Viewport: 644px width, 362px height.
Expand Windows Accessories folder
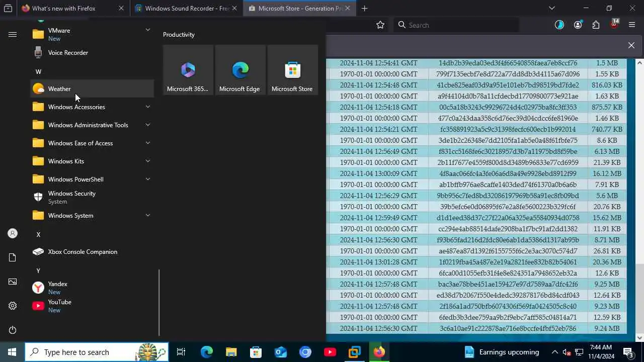point(92,107)
